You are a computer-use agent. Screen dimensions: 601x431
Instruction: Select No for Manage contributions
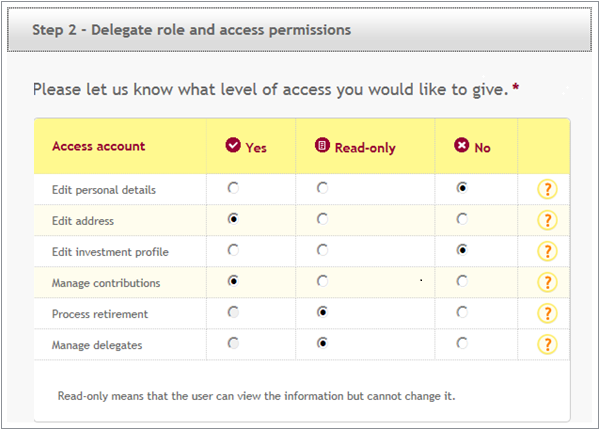(x=462, y=281)
